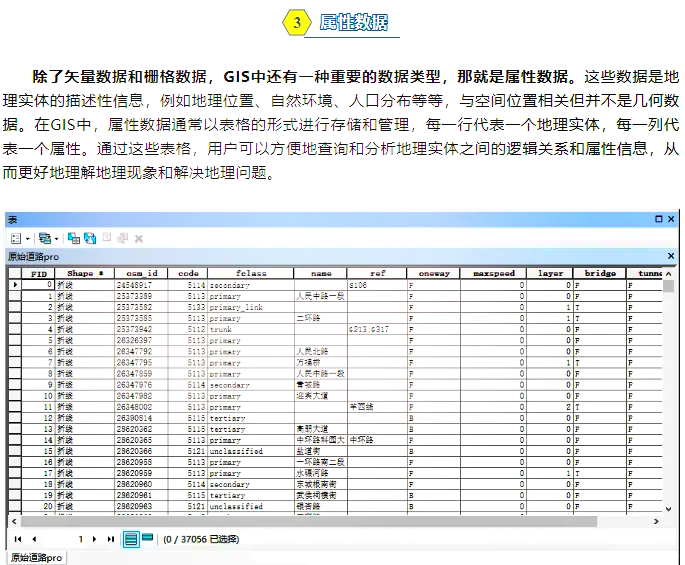Click the Delete Selected X icon
685x565 pixels.
coord(139,239)
